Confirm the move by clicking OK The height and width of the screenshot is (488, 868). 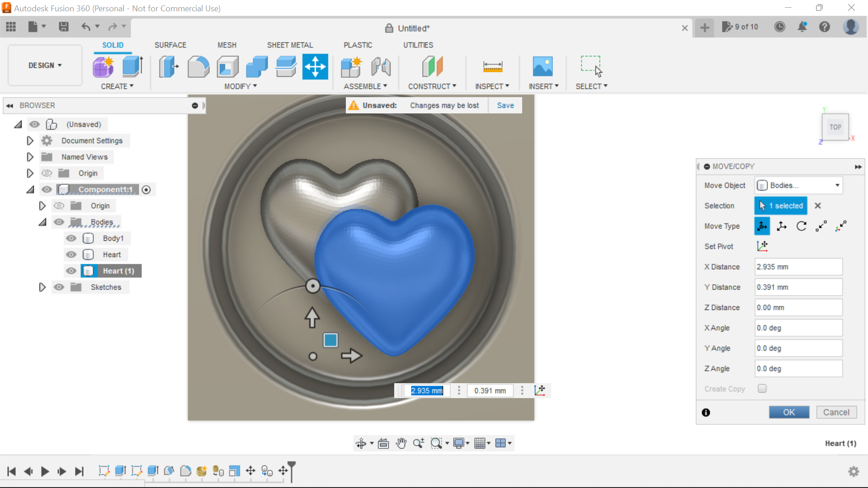coord(789,412)
